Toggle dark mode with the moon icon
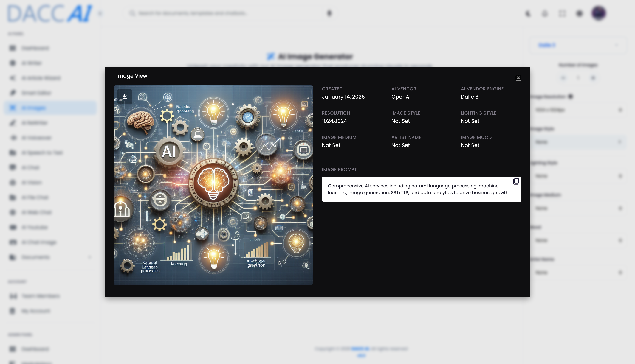The width and height of the screenshot is (635, 364). pyautogui.click(x=528, y=13)
